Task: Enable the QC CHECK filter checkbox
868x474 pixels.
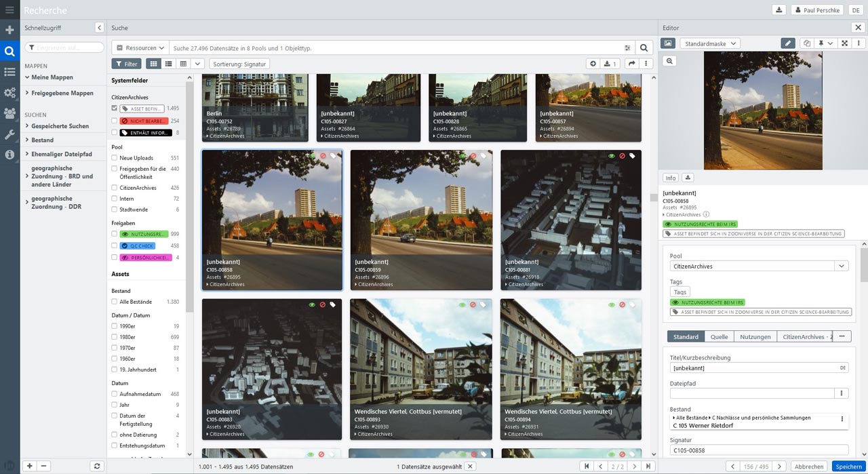Action: coord(115,245)
